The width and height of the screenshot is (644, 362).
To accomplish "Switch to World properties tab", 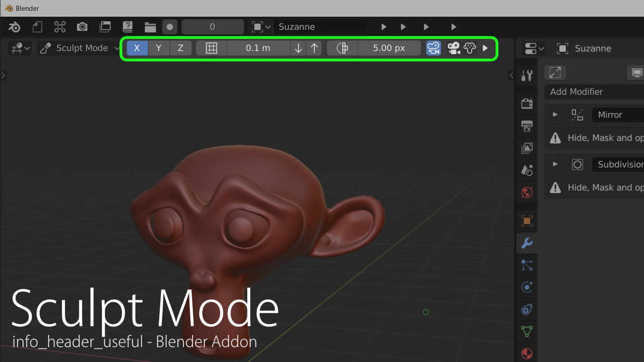I will 527,193.
